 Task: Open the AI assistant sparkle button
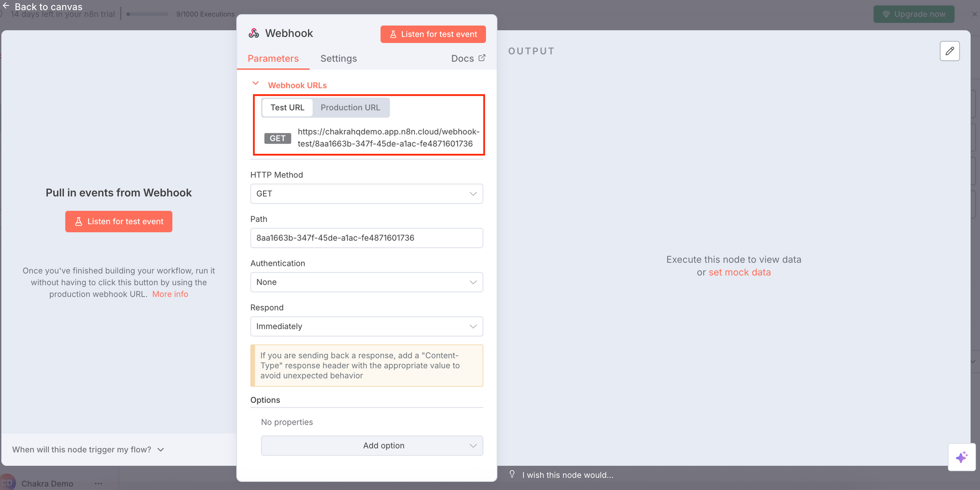(x=961, y=457)
